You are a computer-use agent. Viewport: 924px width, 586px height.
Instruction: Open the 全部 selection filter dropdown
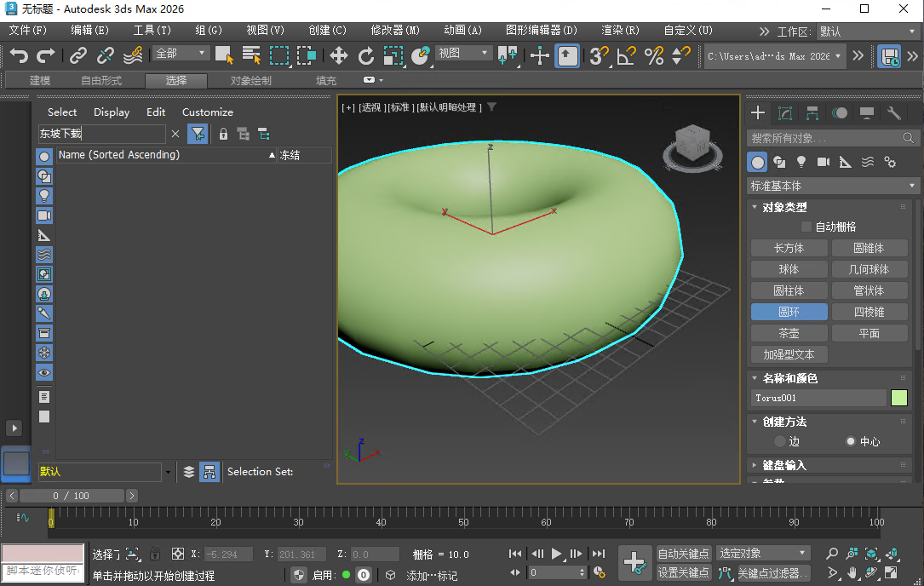[x=178, y=52]
